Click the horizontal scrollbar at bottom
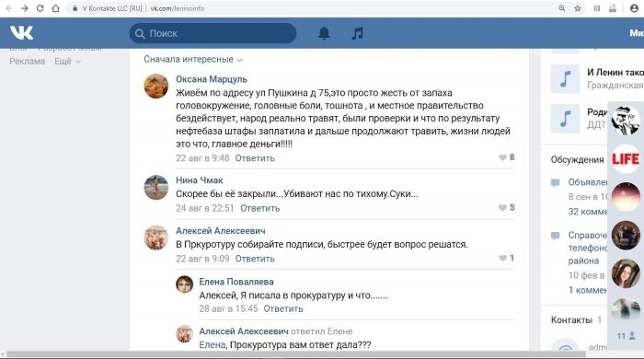644x359 pixels. coord(295,354)
